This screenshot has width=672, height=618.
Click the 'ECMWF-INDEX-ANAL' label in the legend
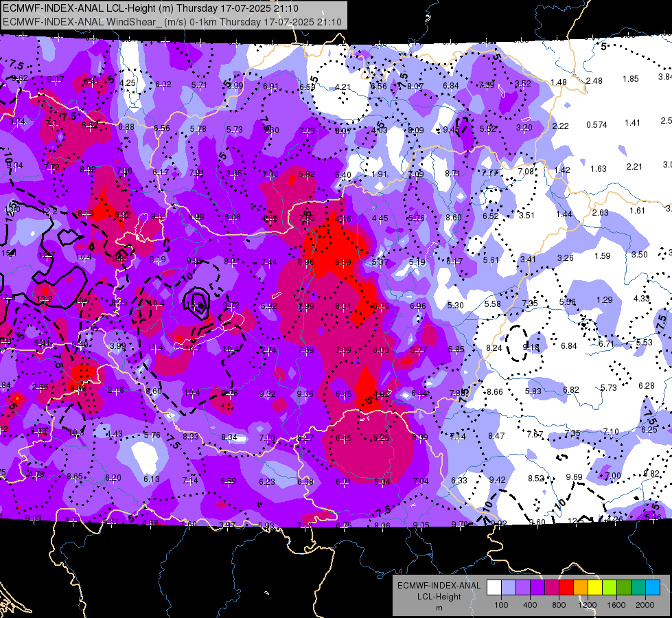pos(439,586)
